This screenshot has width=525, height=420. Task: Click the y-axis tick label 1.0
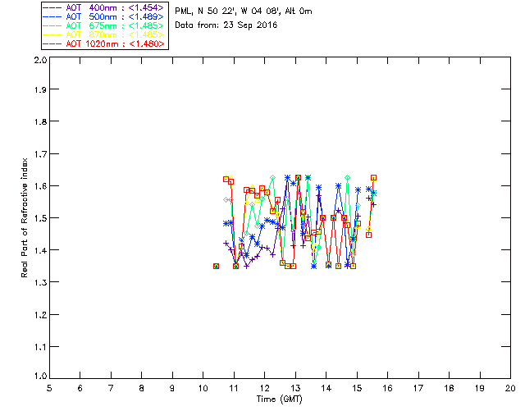tap(40, 376)
